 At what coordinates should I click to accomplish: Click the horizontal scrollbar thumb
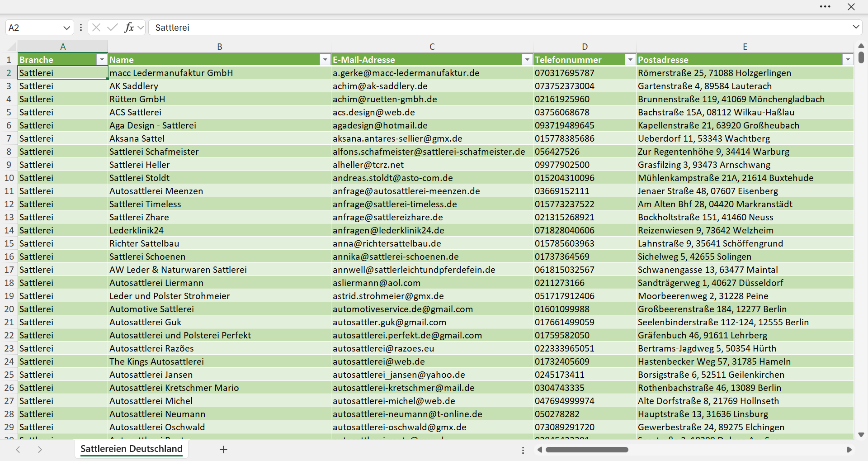(587, 450)
